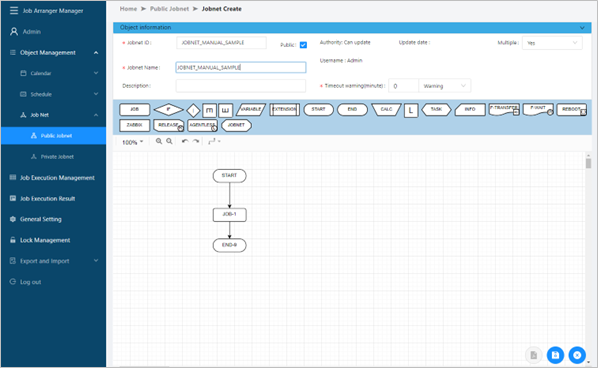Viewport: 598px width, 368px height.
Task: Click the zoom in magnifier icon
Action: pyautogui.click(x=159, y=141)
